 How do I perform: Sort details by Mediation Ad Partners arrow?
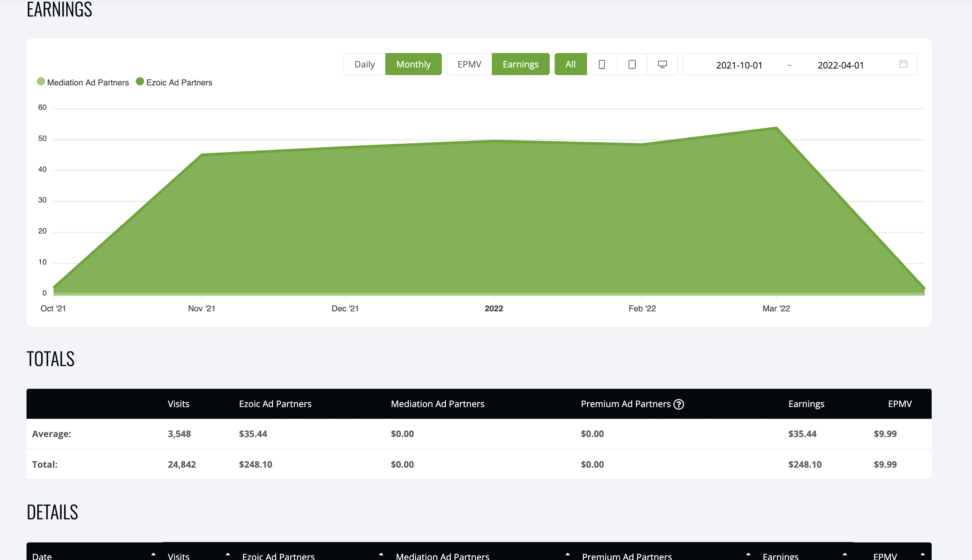pos(568,554)
